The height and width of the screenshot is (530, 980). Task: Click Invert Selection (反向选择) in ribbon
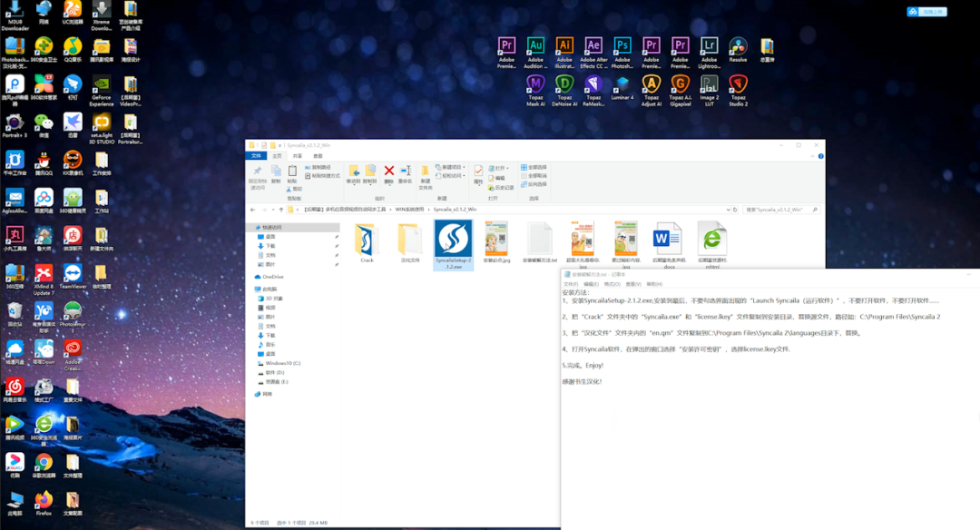click(x=534, y=184)
